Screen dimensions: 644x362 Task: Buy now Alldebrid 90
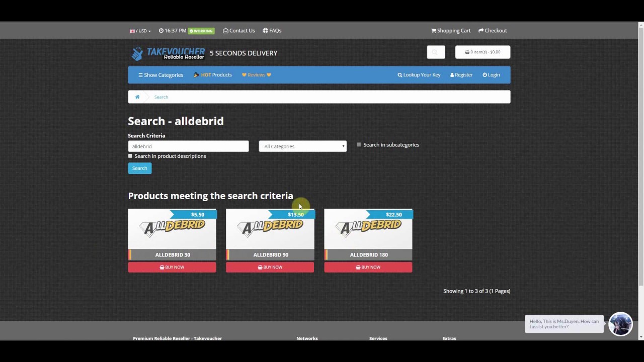[270, 267]
